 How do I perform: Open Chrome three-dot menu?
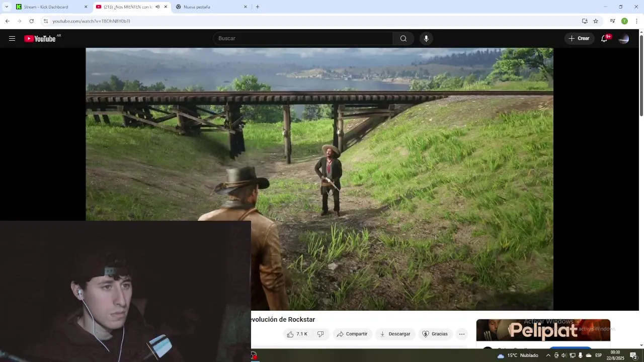[x=636, y=21]
